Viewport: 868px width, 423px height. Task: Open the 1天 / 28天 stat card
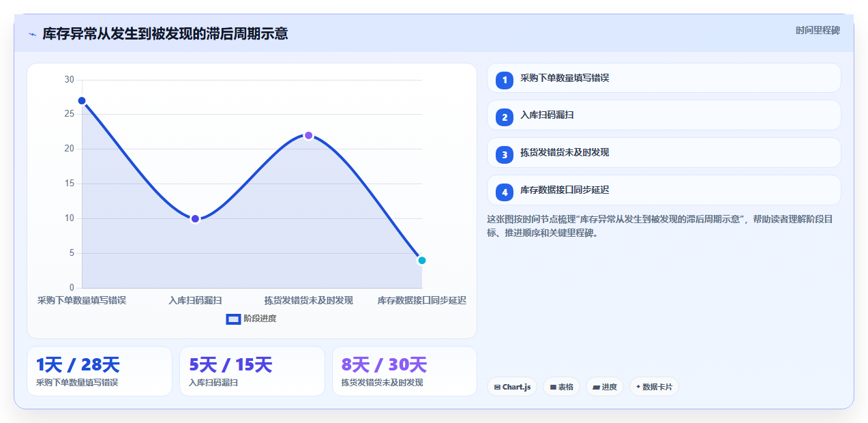click(x=100, y=371)
